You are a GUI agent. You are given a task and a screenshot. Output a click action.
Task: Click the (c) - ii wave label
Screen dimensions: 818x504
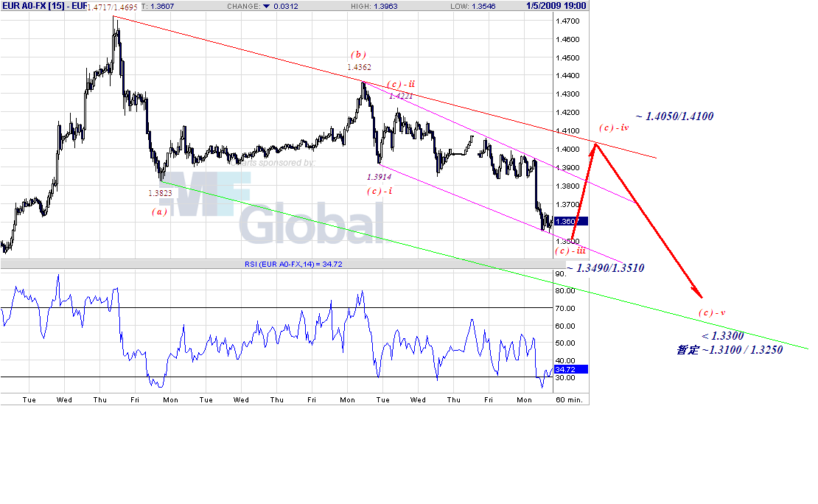[401, 85]
